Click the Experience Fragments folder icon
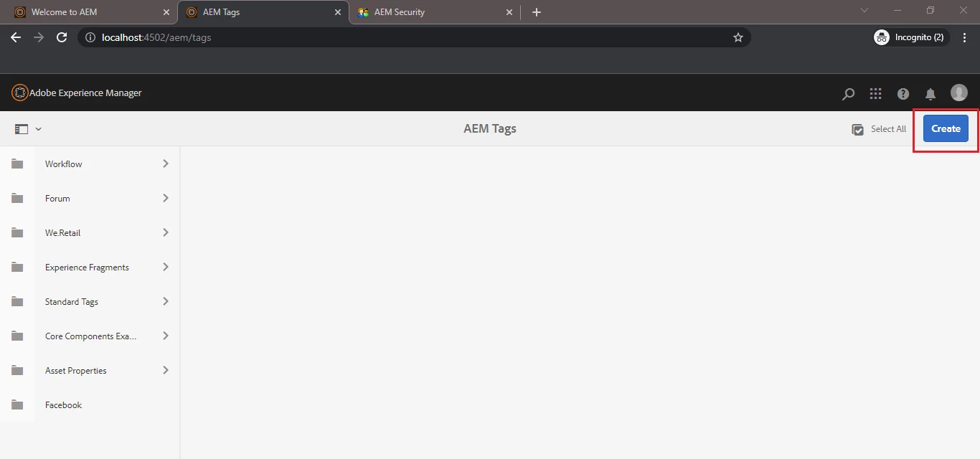This screenshot has height=459, width=980. coord(17,267)
